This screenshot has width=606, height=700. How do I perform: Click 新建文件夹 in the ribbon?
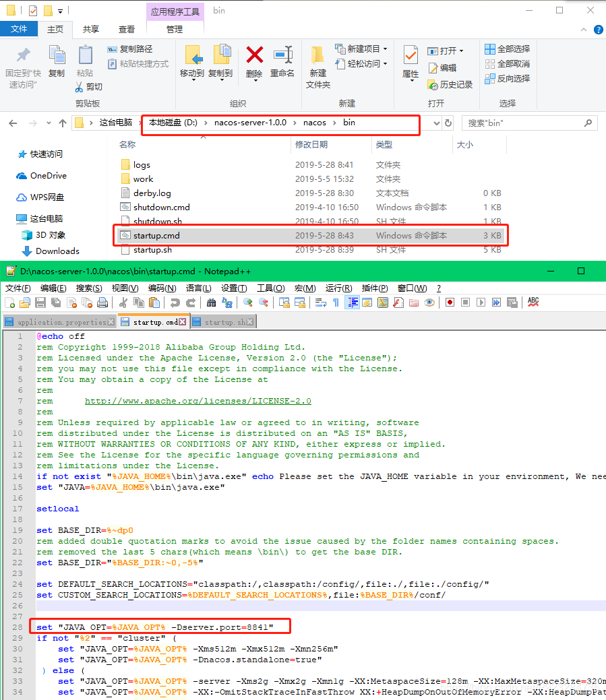[318, 67]
